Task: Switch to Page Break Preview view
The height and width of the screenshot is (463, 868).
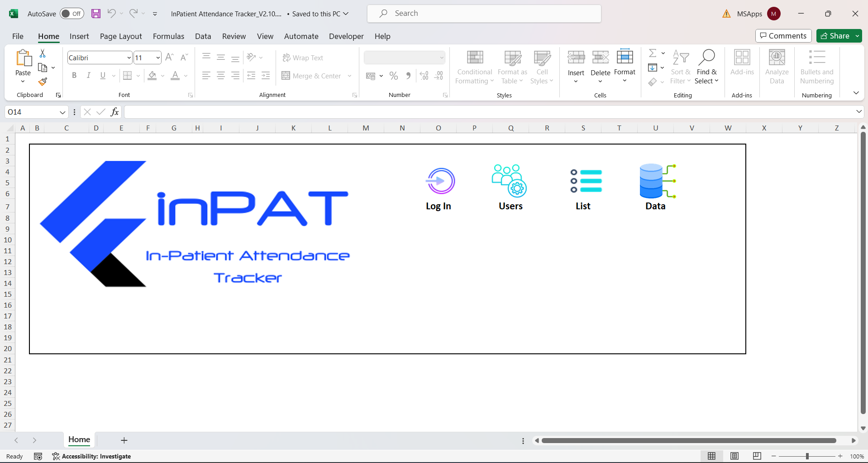Action: coord(757,456)
